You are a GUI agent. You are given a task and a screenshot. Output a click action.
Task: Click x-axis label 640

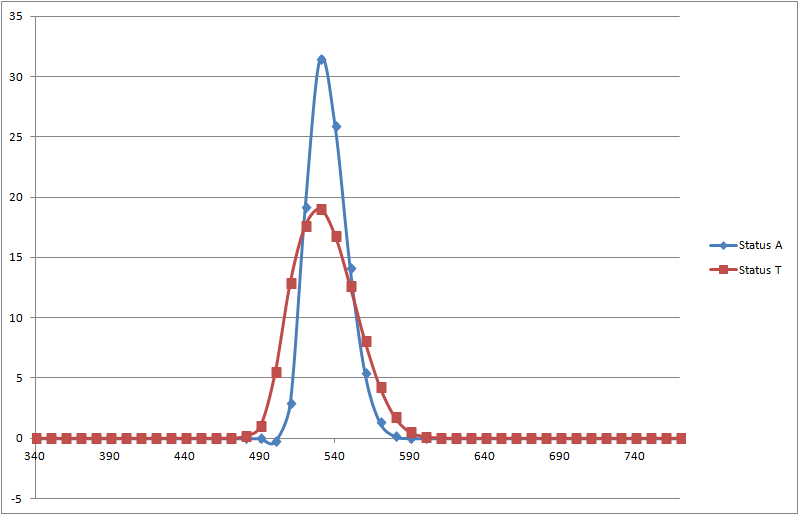coord(484,456)
